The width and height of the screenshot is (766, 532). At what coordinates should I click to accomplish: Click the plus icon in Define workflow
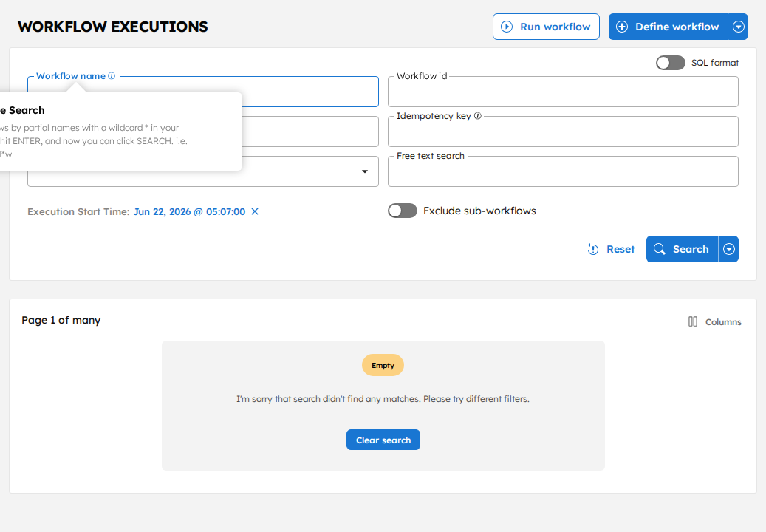point(621,27)
